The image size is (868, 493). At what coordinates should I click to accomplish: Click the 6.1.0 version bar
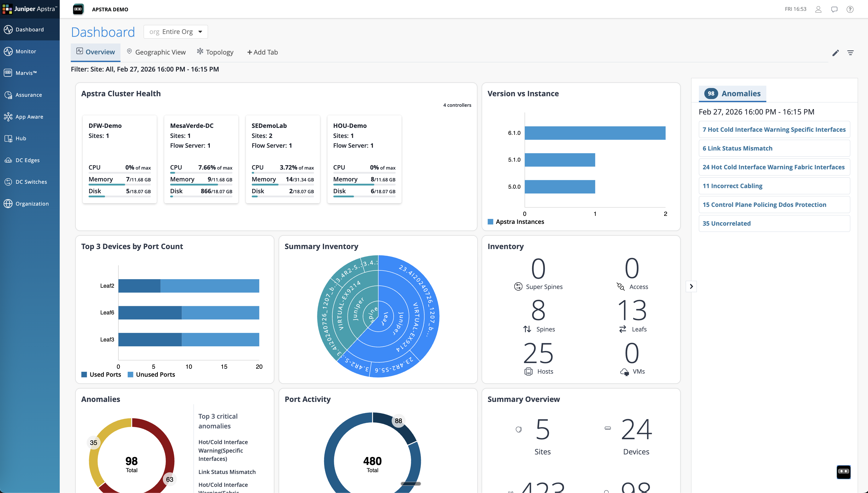595,133
